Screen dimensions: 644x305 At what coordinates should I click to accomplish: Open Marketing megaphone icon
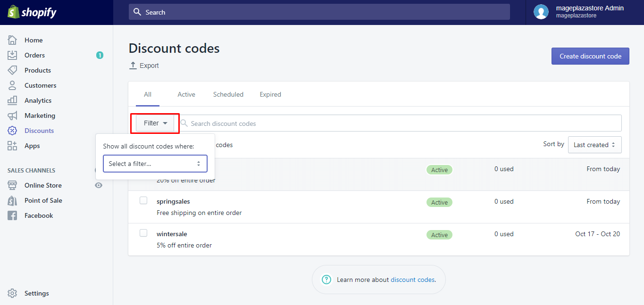(x=12, y=115)
